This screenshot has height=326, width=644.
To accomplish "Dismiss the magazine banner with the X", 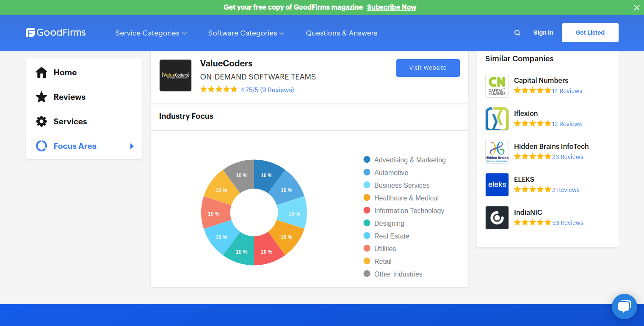I will 636,7.
